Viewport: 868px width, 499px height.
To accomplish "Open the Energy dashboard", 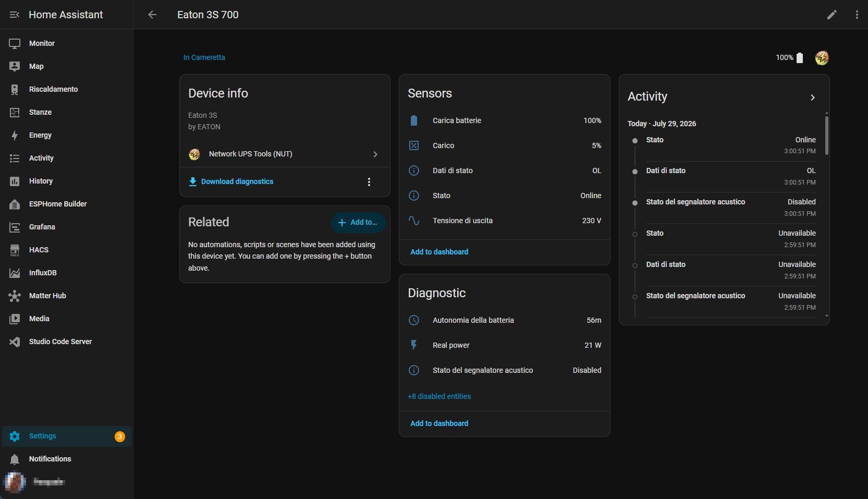I will click(x=67, y=135).
